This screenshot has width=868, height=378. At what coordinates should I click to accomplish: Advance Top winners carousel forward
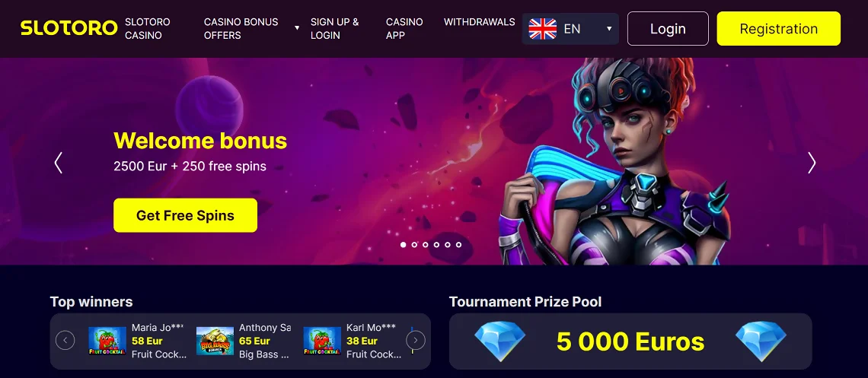coord(416,341)
